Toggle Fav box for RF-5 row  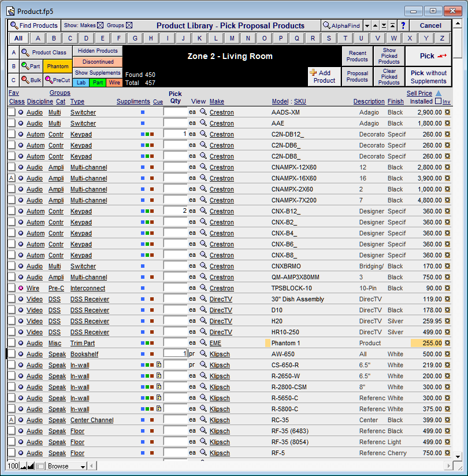click(x=12, y=453)
